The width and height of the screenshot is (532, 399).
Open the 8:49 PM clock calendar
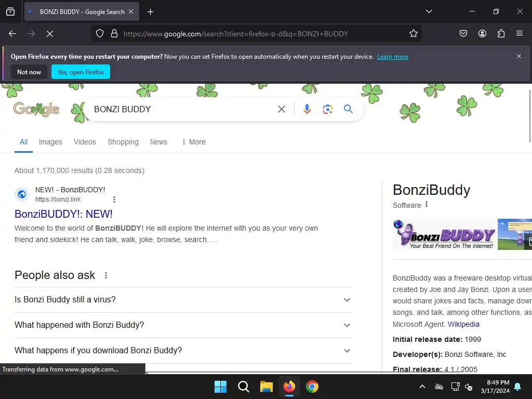tap(495, 387)
